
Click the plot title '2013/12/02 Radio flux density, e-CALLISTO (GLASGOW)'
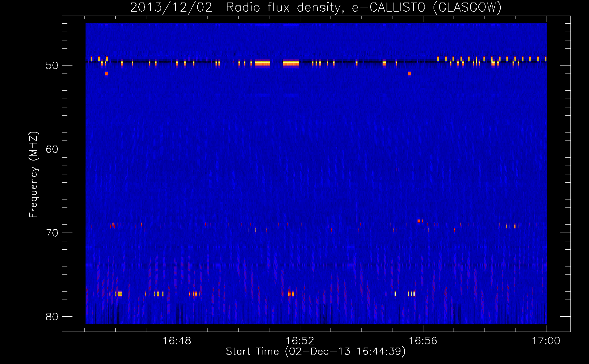[x=316, y=7]
